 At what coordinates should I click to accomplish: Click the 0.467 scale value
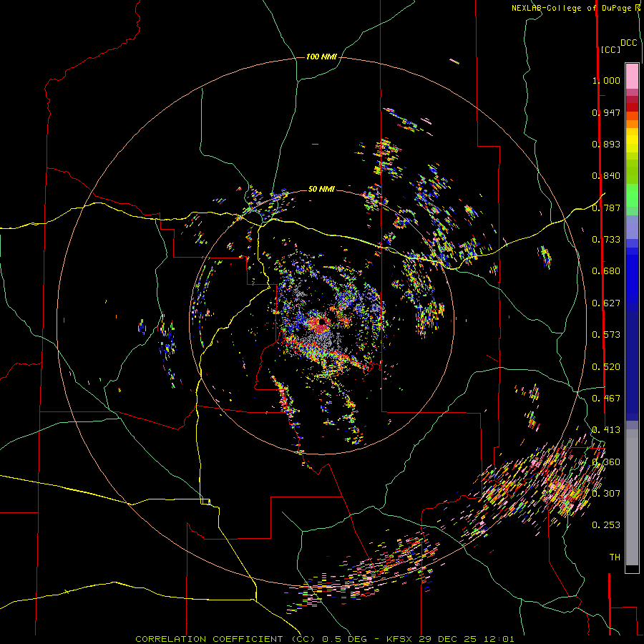point(606,399)
